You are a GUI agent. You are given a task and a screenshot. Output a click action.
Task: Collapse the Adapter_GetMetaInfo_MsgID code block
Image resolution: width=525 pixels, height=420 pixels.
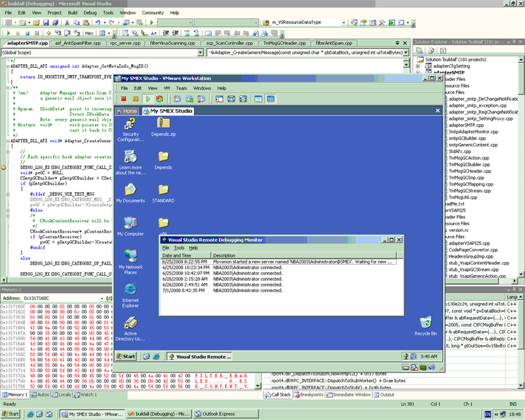point(8,66)
